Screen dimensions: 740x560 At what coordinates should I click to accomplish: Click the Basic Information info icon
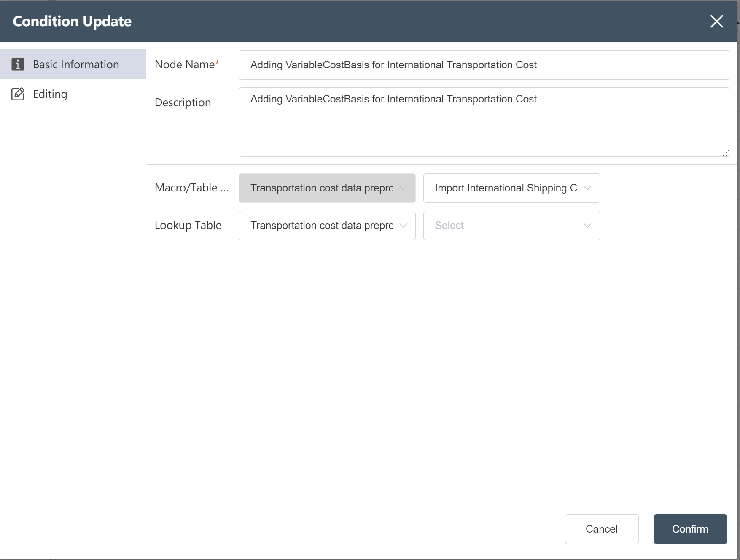click(x=18, y=64)
